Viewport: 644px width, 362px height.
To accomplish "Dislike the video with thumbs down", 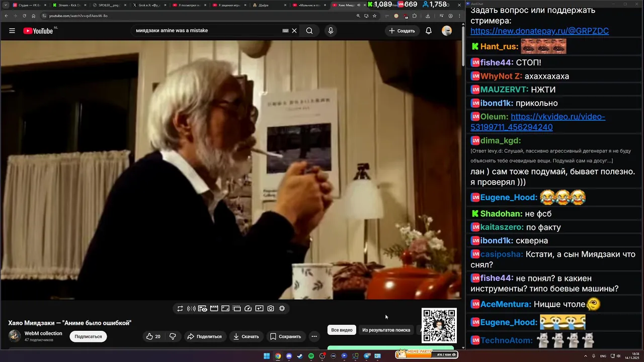I will 173,336.
